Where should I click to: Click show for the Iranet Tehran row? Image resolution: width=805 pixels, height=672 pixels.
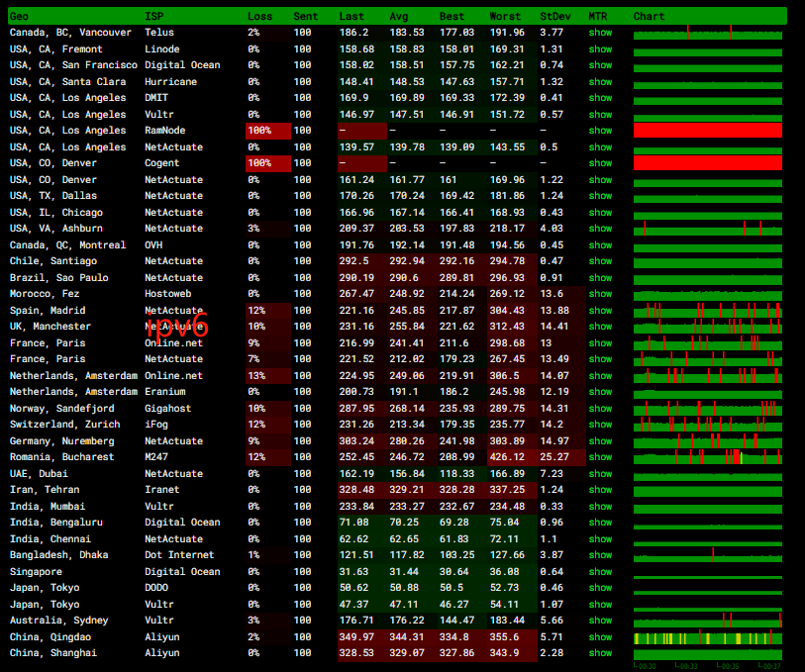[x=600, y=489]
